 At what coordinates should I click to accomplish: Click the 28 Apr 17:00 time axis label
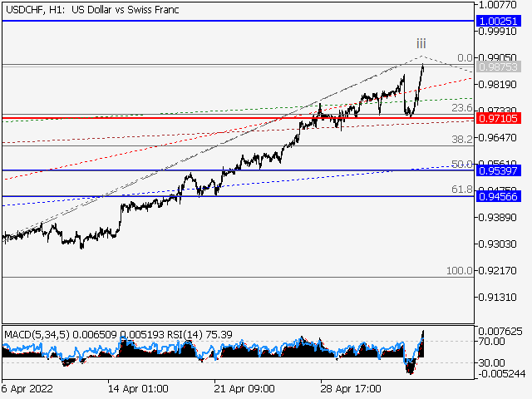(x=351, y=388)
